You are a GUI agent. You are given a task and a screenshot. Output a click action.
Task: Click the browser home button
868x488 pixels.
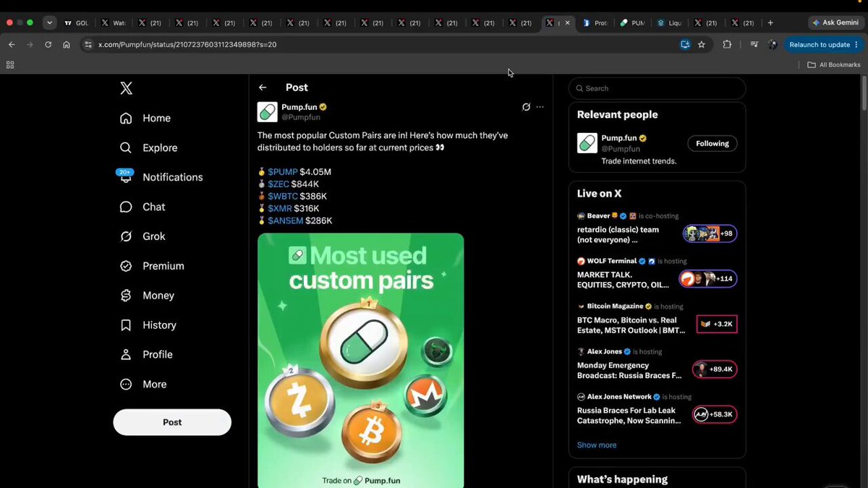tap(67, 45)
